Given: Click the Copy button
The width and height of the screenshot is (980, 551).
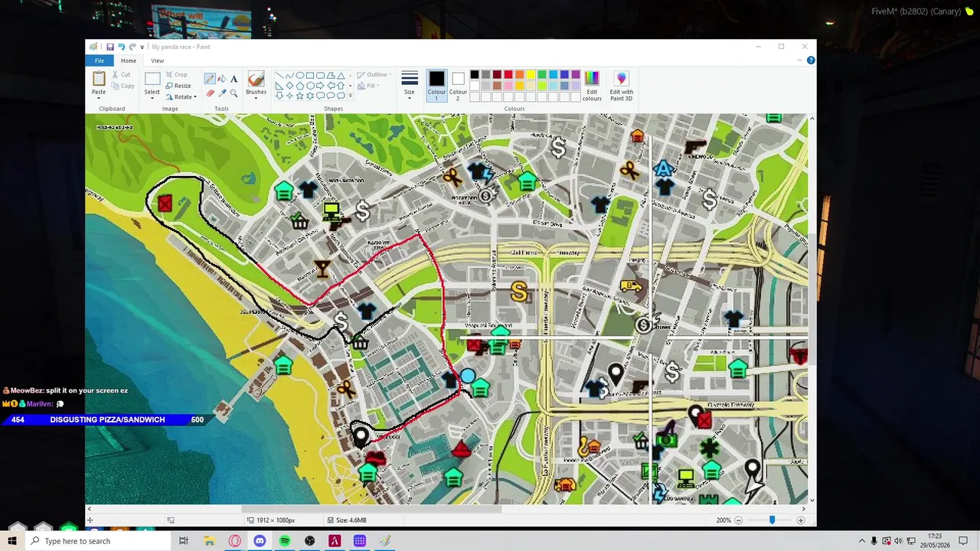Looking at the screenshot, I should tap(122, 86).
